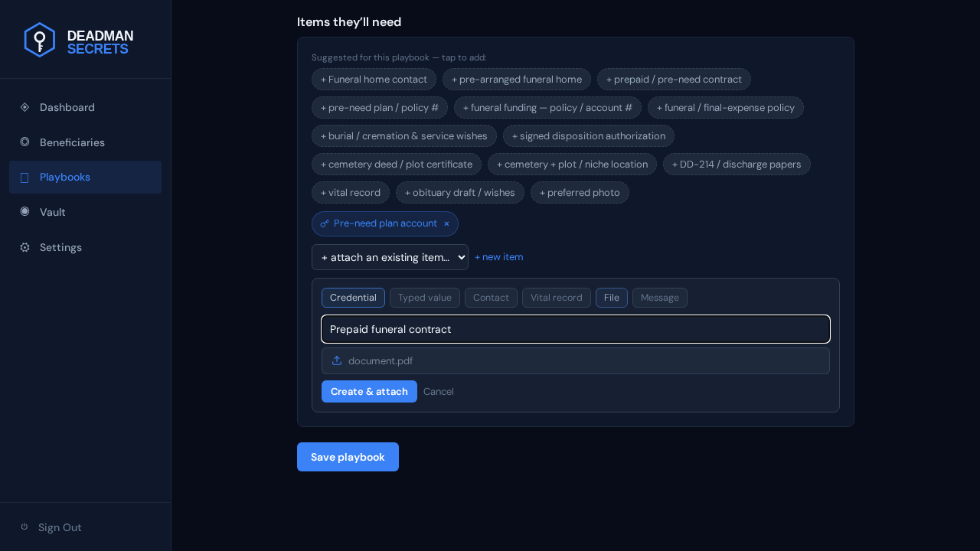Viewport: 980px width, 551px height.
Task: Select the Typed value item type
Action: (425, 298)
